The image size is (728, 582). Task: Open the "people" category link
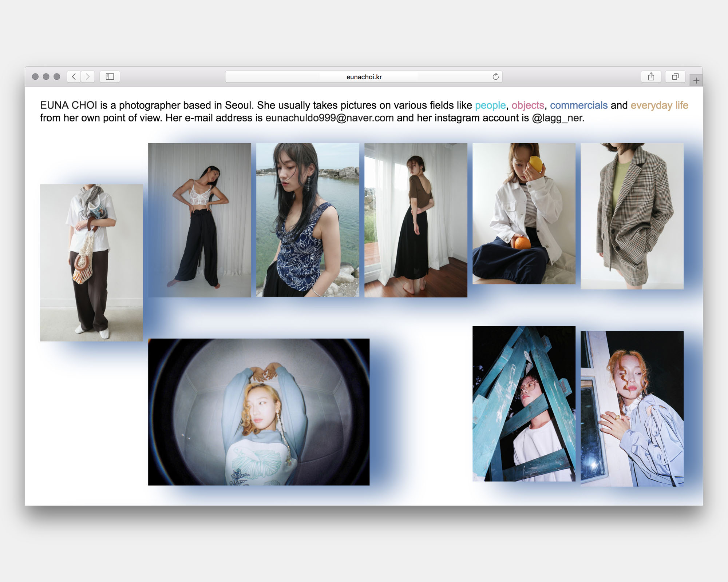(490, 105)
